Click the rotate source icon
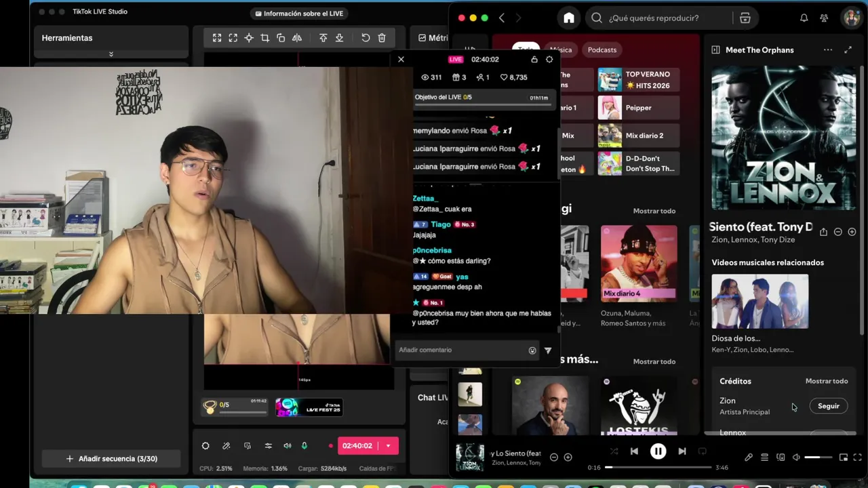Image resolution: width=868 pixels, height=488 pixels. [281, 38]
